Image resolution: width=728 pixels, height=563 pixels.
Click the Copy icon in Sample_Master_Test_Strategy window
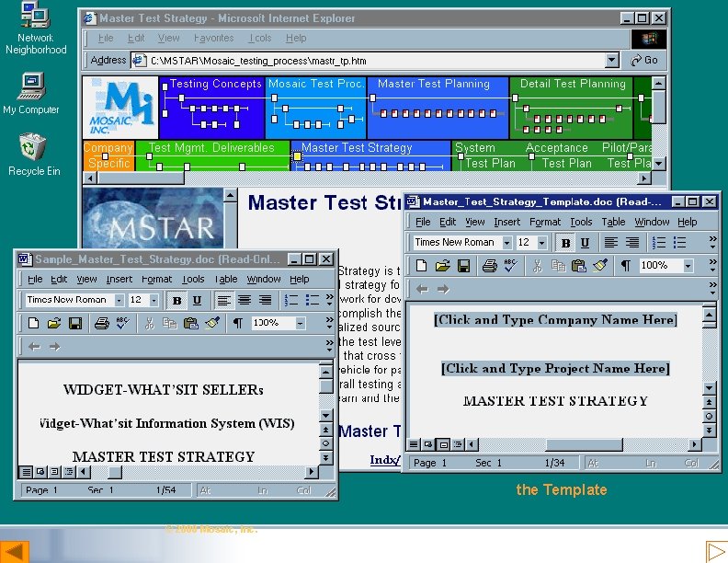point(169,323)
